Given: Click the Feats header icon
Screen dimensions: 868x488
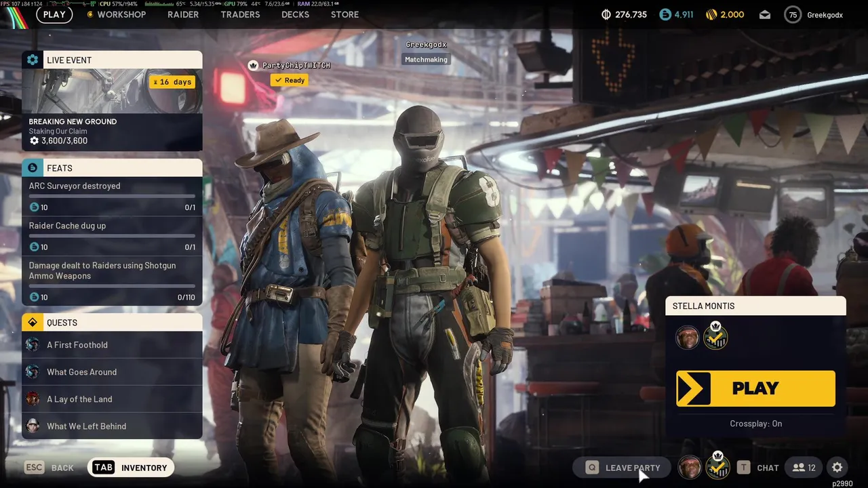Looking at the screenshot, I should click(33, 167).
